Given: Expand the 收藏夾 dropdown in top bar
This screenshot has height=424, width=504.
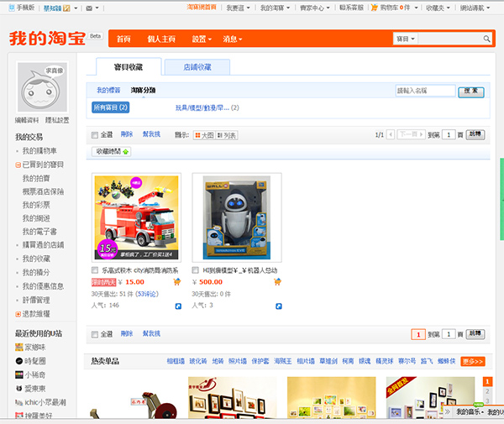Looking at the screenshot, I should pos(438,8).
